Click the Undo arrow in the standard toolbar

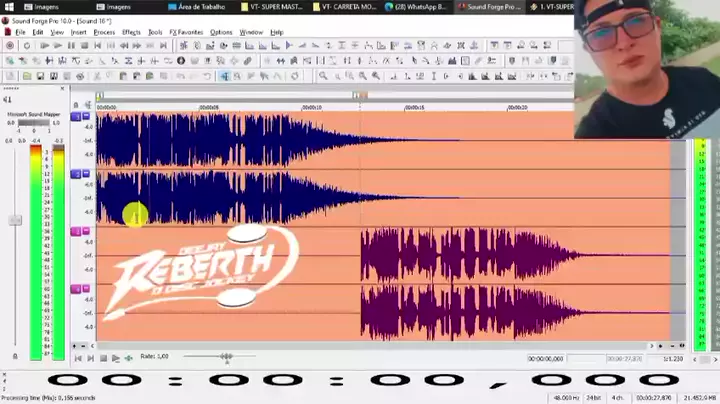180,76
